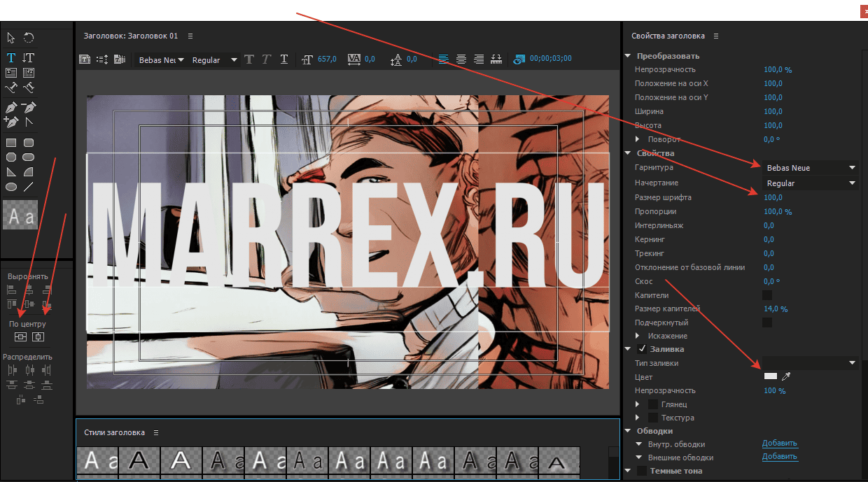The image size is (868, 482).
Task: Click the white Цвет fill color swatch
Action: pyautogui.click(x=770, y=376)
